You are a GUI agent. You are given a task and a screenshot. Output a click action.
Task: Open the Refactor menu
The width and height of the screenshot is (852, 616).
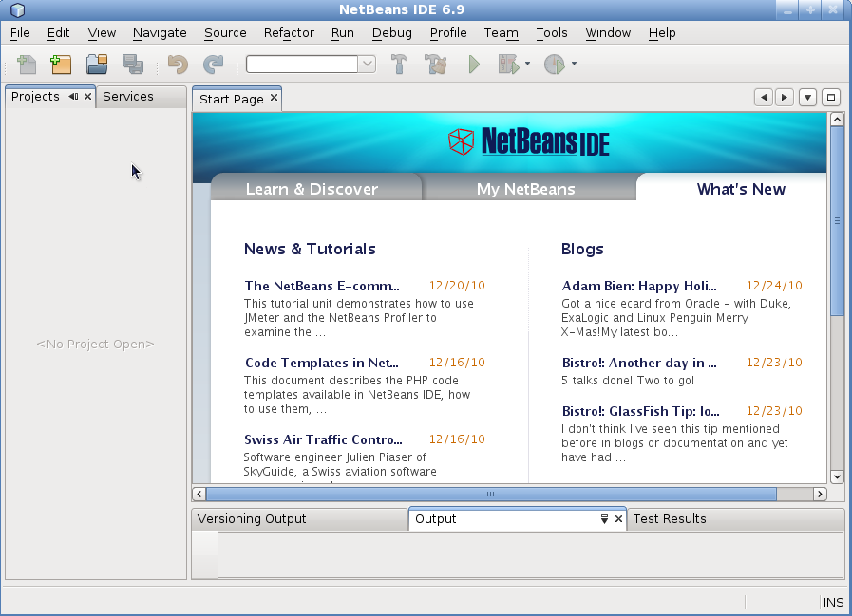[x=289, y=33]
